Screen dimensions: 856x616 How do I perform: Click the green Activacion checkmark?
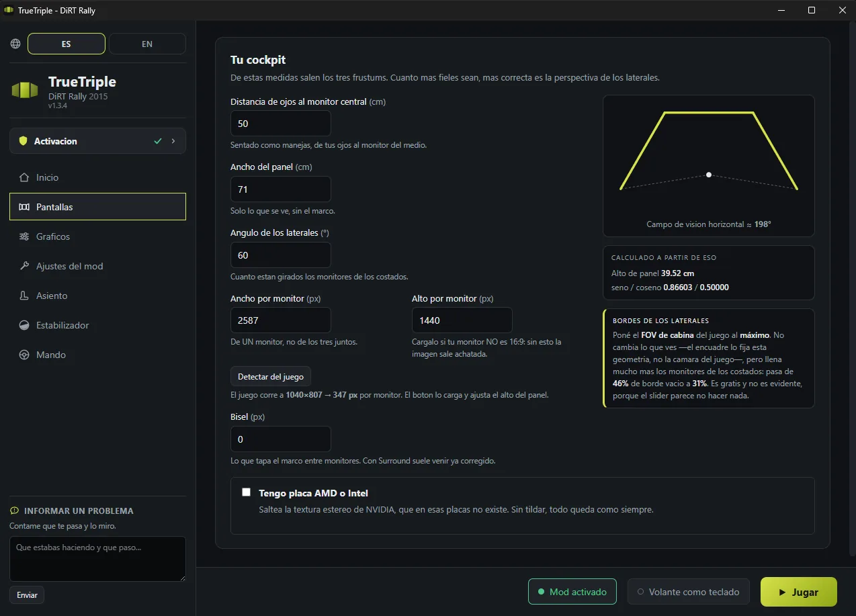pos(158,141)
